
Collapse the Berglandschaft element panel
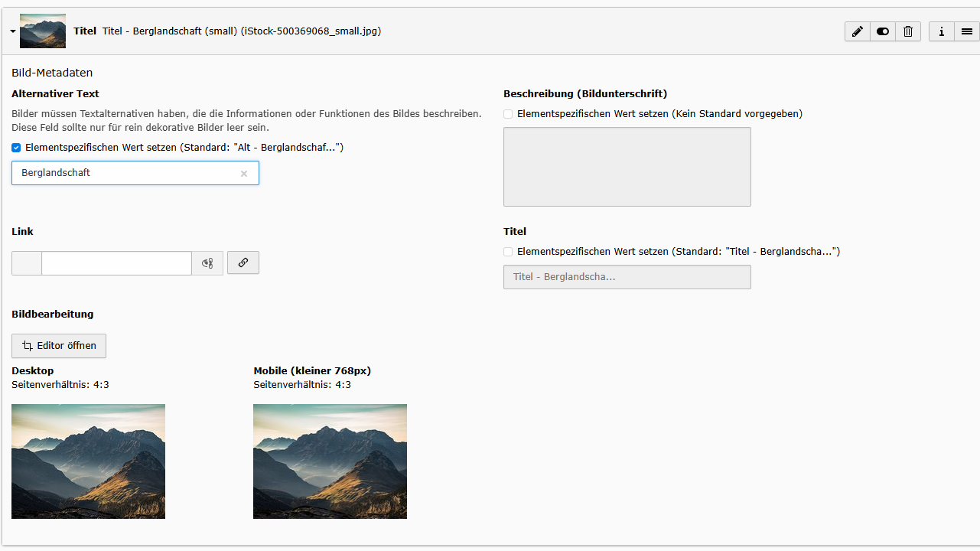point(12,31)
